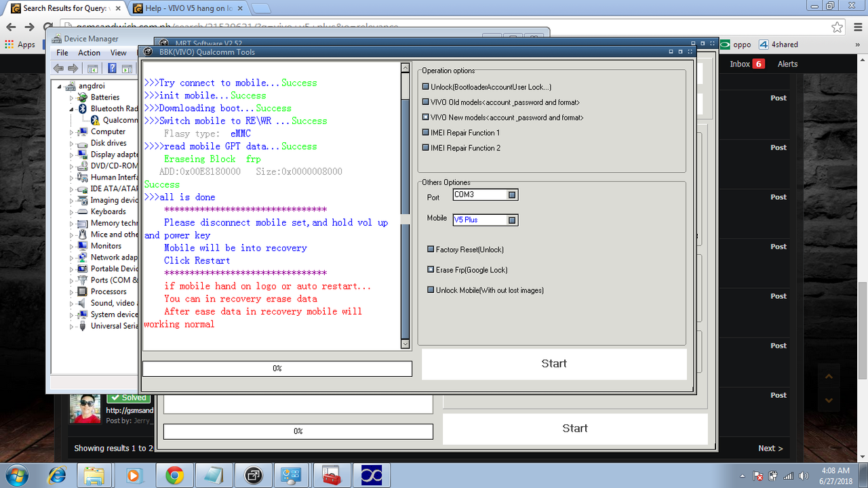Expand the Display adapters node

point(72,155)
